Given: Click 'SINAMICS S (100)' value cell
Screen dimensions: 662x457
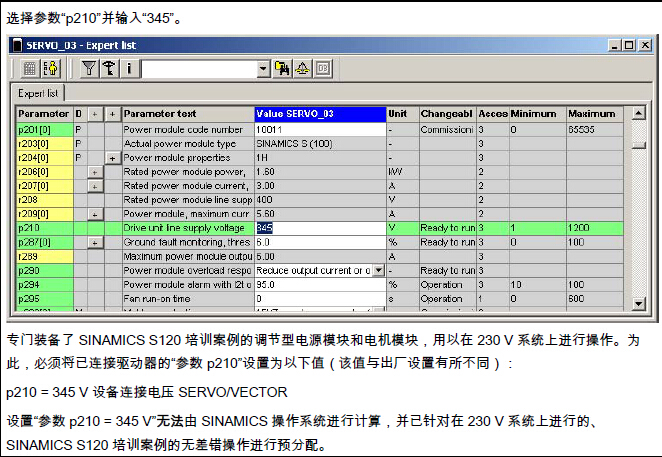Looking at the screenshot, I should tap(320, 144).
